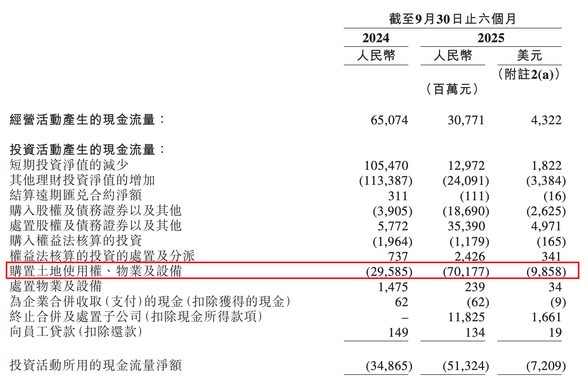The image size is (588, 381).
Task: Click value 12,972
Action: click(466, 166)
